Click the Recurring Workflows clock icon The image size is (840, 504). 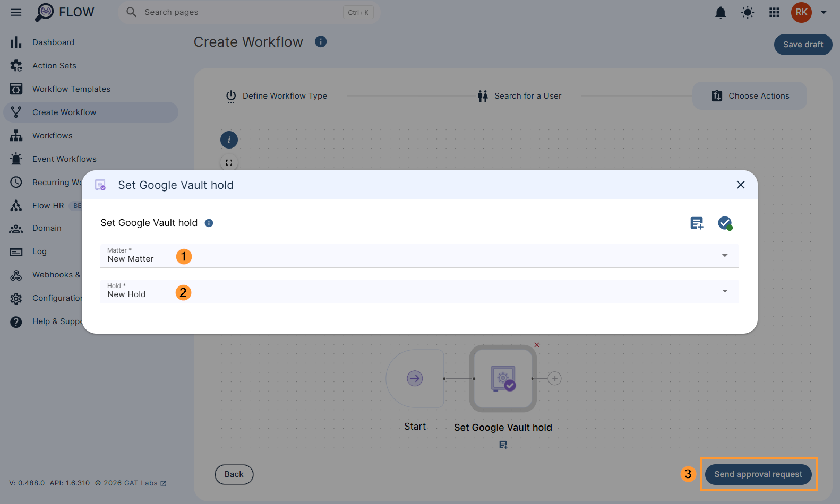(x=16, y=182)
